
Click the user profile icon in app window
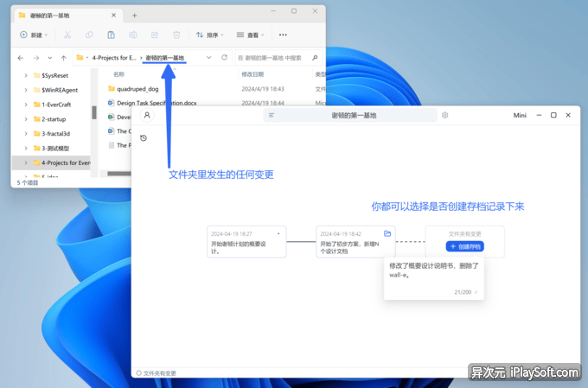click(147, 115)
